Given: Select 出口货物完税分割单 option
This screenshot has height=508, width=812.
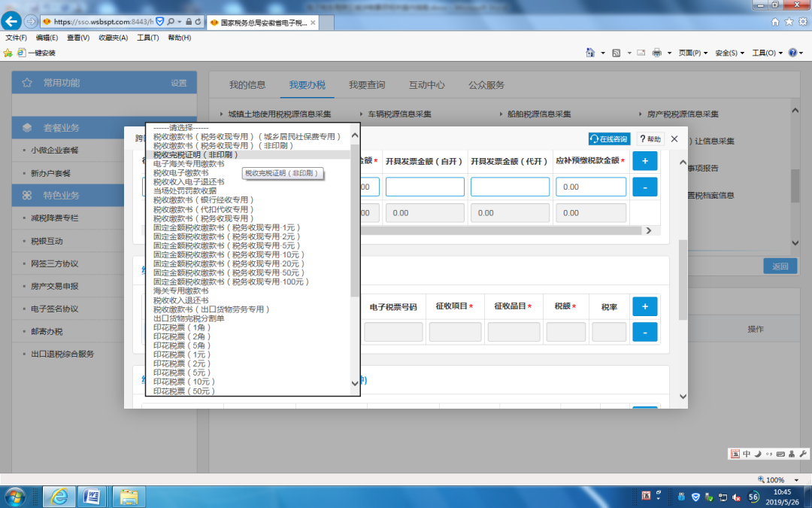Looking at the screenshot, I should pyautogui.click(x=249, y=318).
